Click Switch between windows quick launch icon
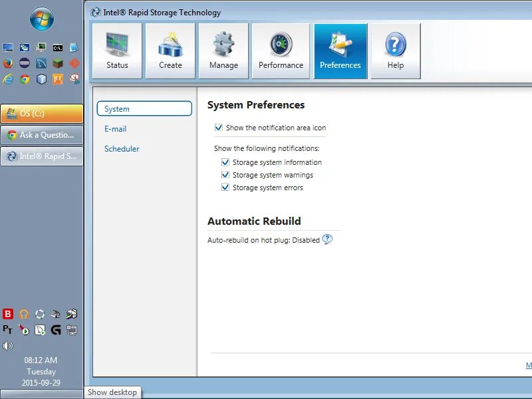 25,47
